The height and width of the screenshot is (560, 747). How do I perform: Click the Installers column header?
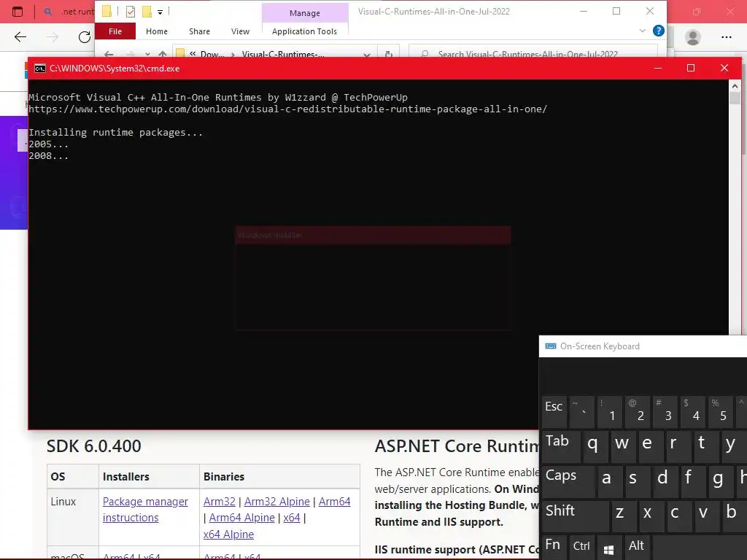(x=125, y=477)
